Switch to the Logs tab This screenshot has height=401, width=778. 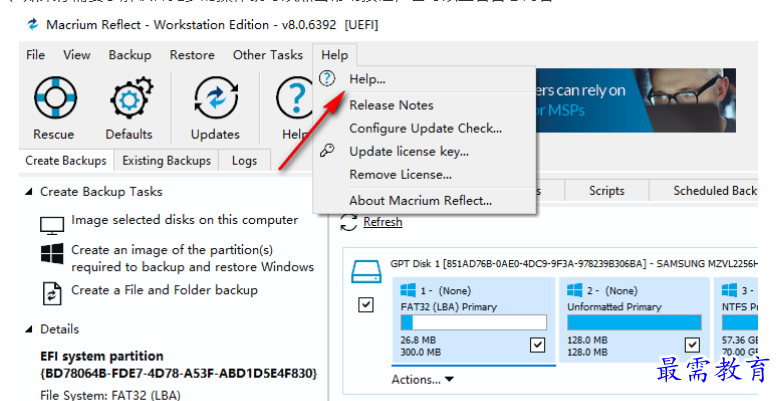click(244, 161)
